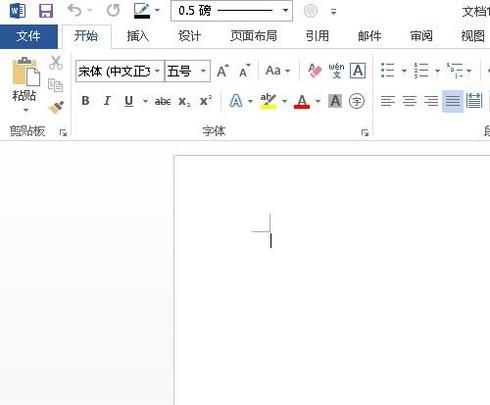Viewport: 490px width, 405px height.
Task: Open the 字体 dialog launcher
Action: [365, 133]
